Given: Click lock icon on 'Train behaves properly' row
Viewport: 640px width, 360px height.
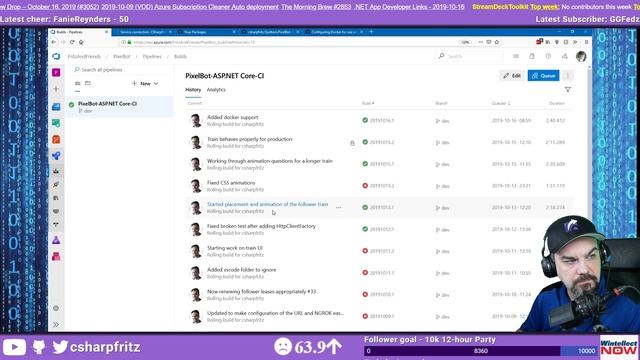Looking at the screenshot, I should tap(352, 143).
